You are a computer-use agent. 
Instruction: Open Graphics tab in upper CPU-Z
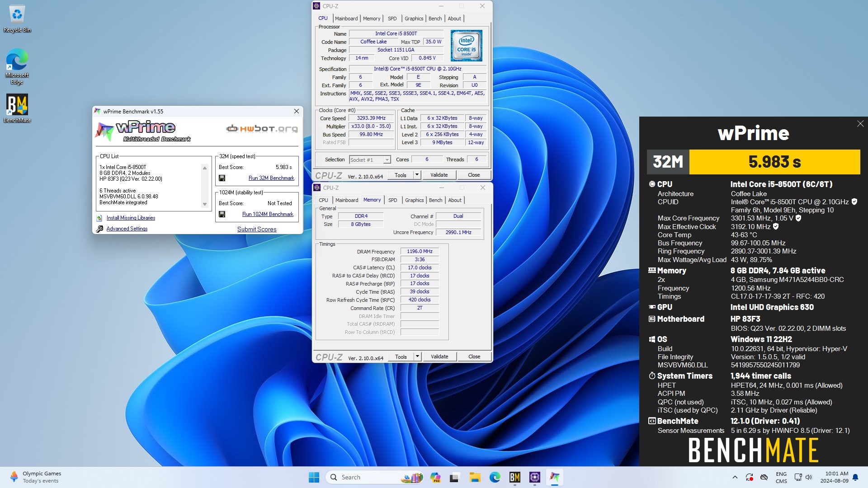(414, 19)
